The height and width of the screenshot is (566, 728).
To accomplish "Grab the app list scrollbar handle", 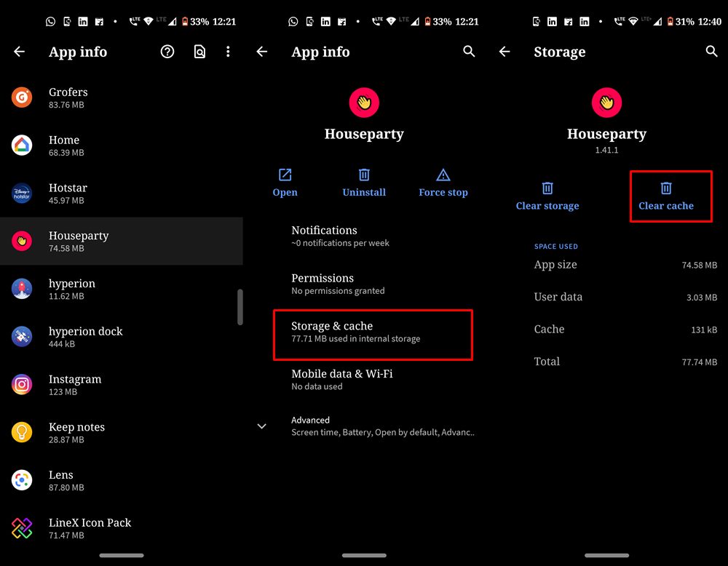I will pos(240,307).
